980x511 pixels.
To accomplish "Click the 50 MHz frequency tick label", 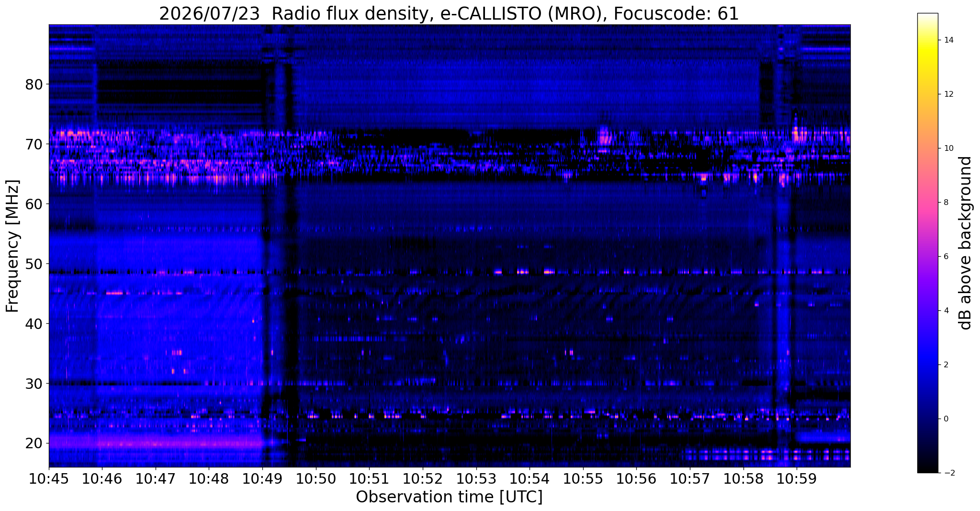I will pyautogui.click(x=34, y=264).
